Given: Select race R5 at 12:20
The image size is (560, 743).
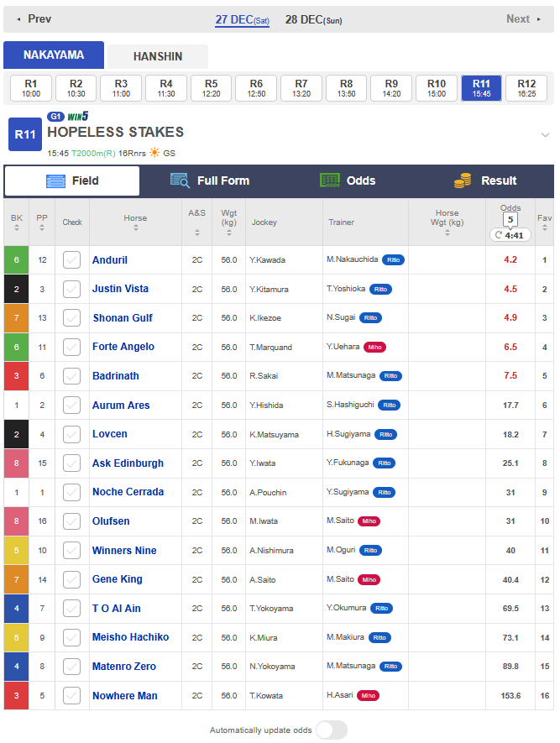Looking at the screenshot, I should [211, 88].
